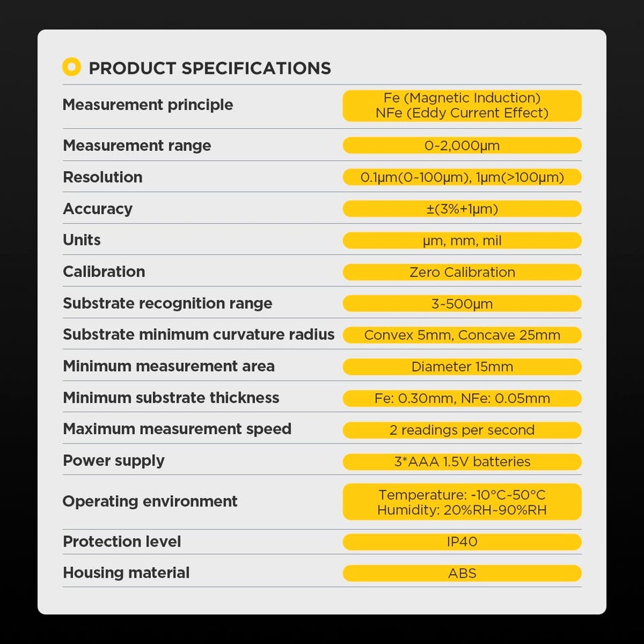Image resolution: width=644 pixels, height=644 pixels.
Task: Click the 0~2,000μm measurement range value
Action: pyautogui.click(x=462, y=146)
